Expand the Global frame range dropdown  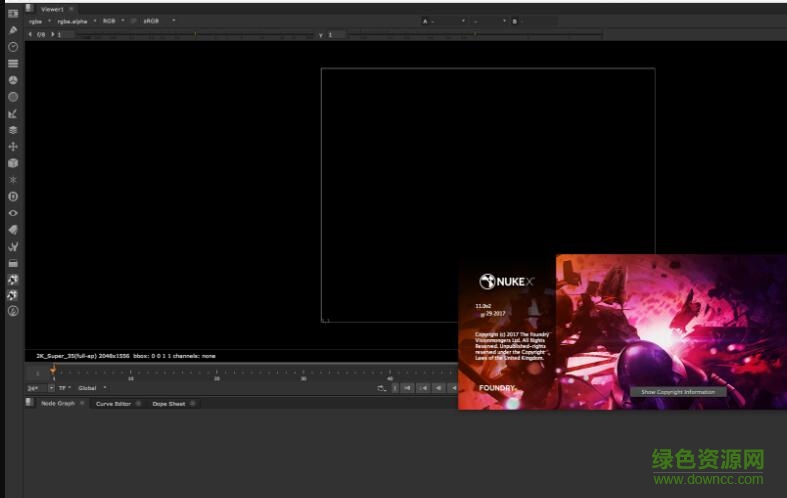91,388
